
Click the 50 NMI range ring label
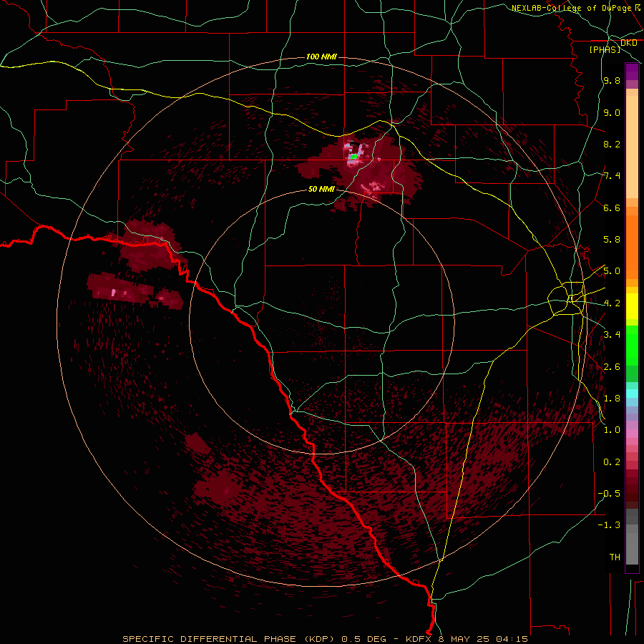pyautogui.click(x=321, y=189)
